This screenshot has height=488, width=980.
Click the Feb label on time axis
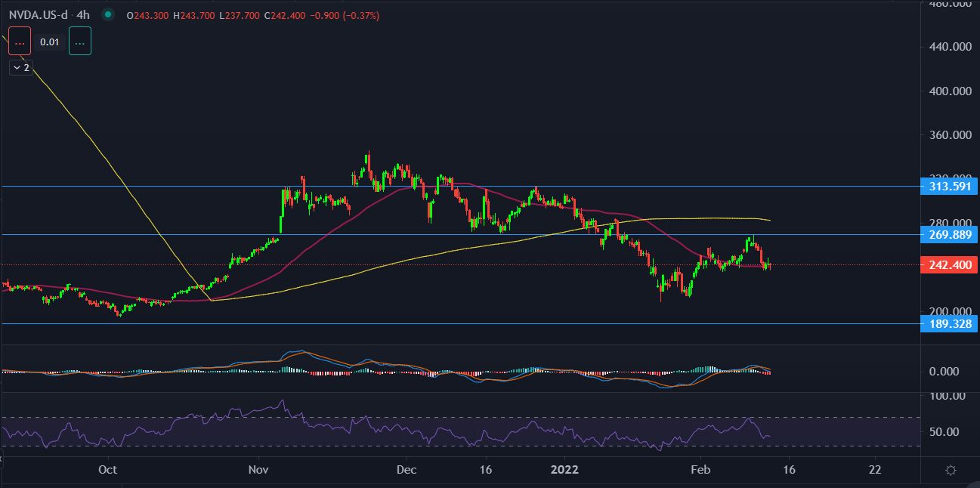pos(700,469)
